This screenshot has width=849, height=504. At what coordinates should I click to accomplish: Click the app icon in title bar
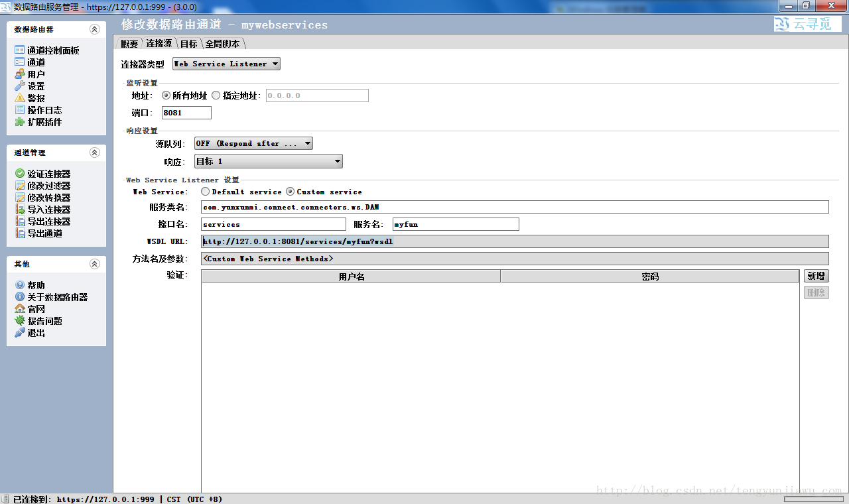coord(6,6)
